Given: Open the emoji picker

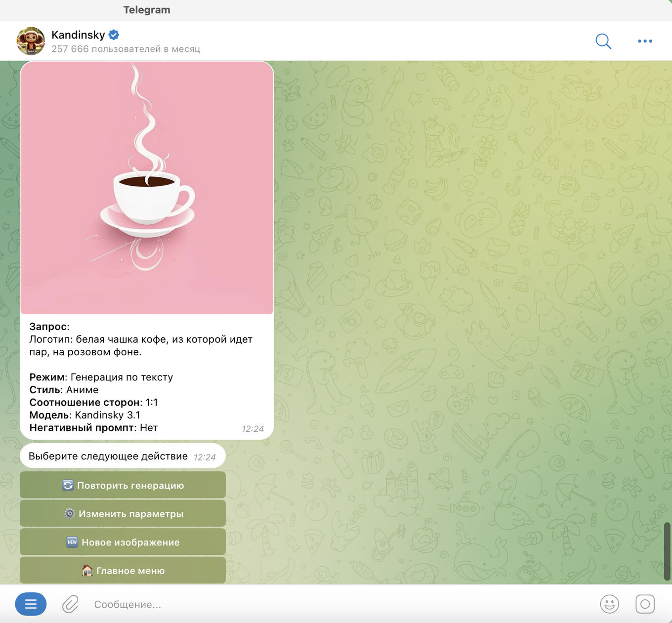Looking at the screenshot, I should pos(609,604).
